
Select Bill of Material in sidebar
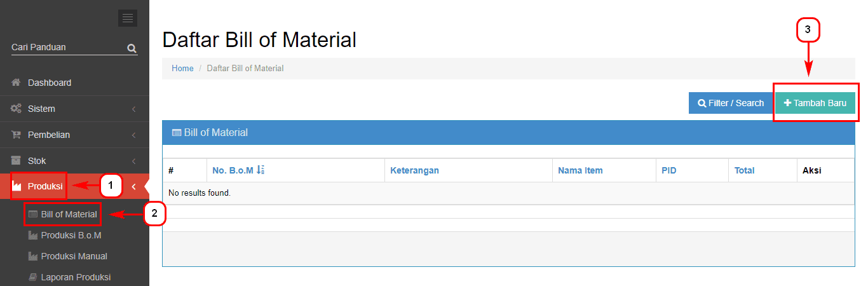pos(69,214)
